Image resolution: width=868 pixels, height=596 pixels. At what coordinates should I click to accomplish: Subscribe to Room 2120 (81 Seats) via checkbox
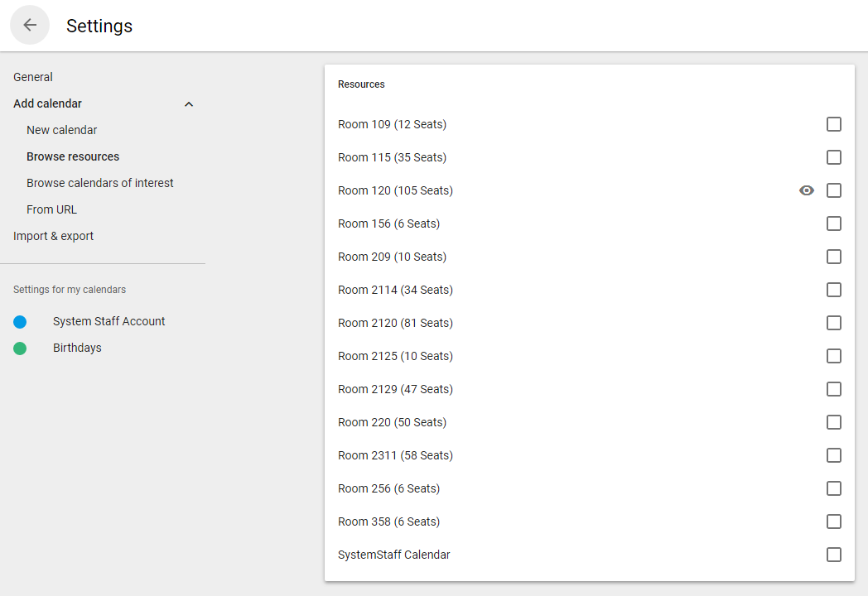point(834,323)
